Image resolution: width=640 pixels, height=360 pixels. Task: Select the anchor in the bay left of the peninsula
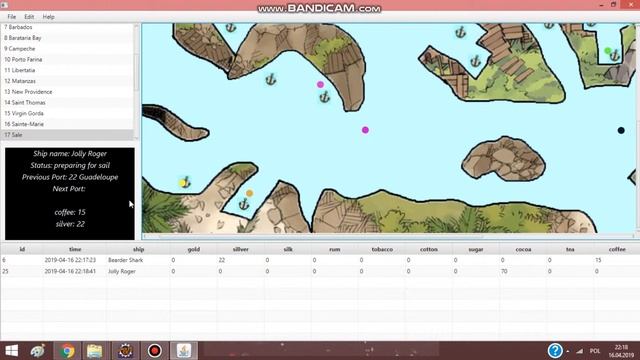click(x=271, y=79)
